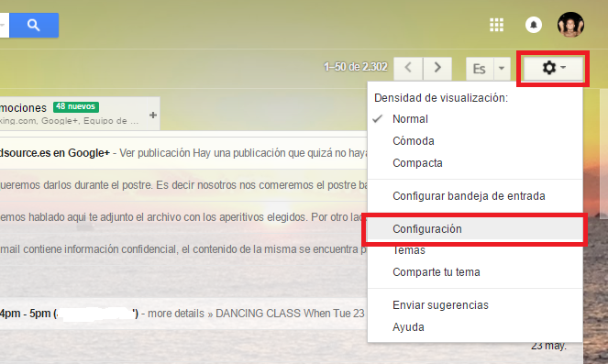Open Temas menu entry
The height and width of the screenshot is (364, 608).
475,251
